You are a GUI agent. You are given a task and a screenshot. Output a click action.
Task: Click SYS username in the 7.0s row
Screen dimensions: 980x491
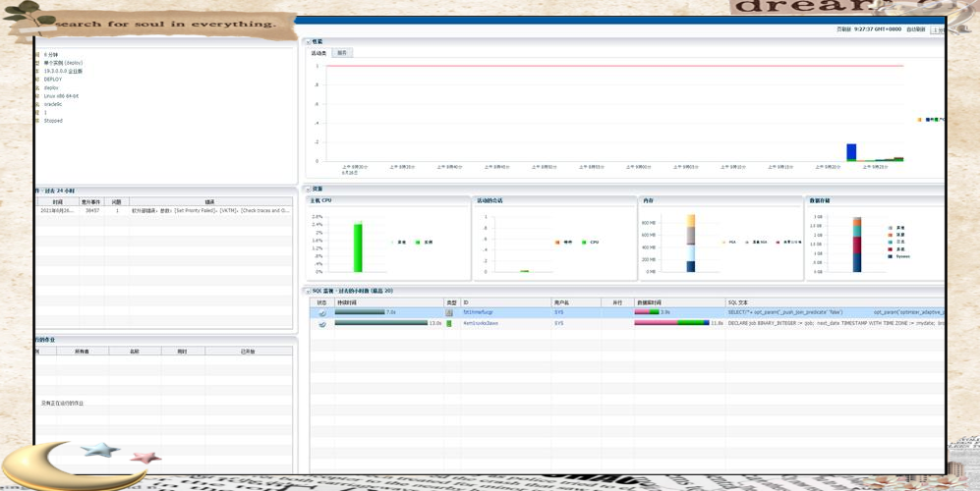(x=558, y=312)
